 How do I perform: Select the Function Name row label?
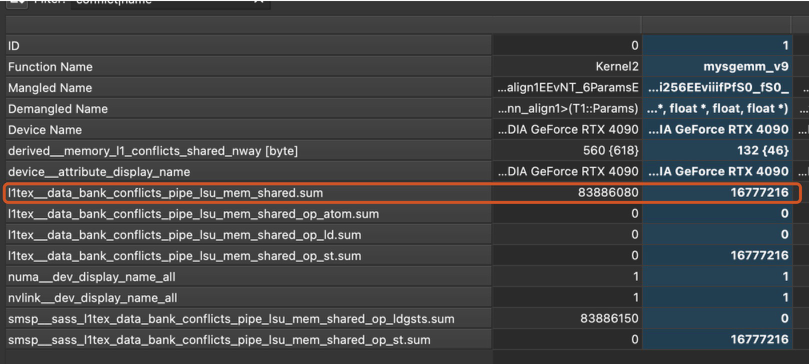[51, 67]
